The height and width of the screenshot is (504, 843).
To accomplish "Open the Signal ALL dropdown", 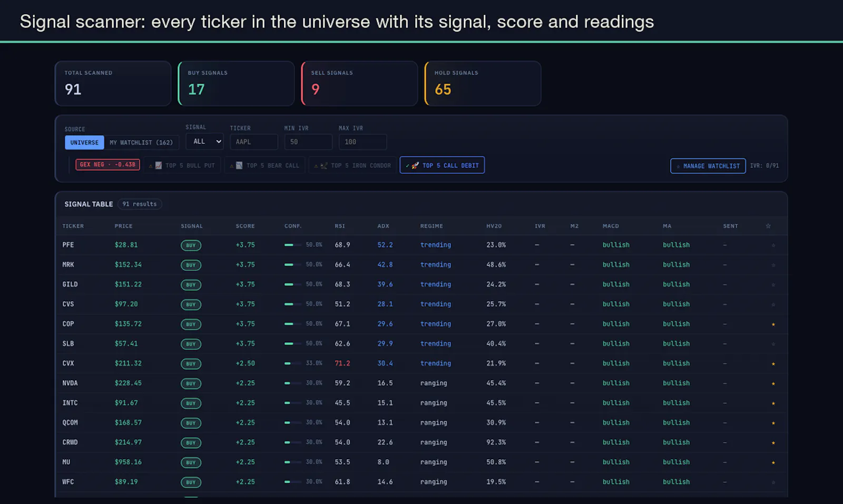I will coord(204,142).
